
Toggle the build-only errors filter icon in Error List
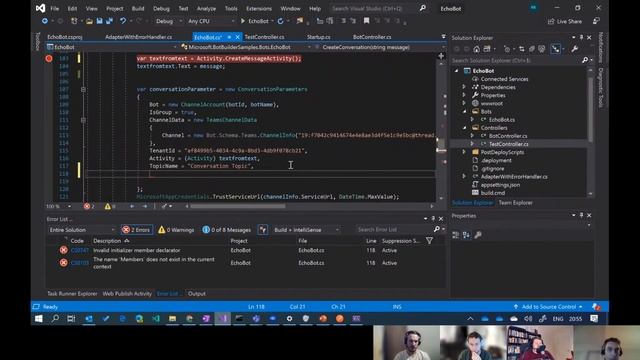point(263,230)
